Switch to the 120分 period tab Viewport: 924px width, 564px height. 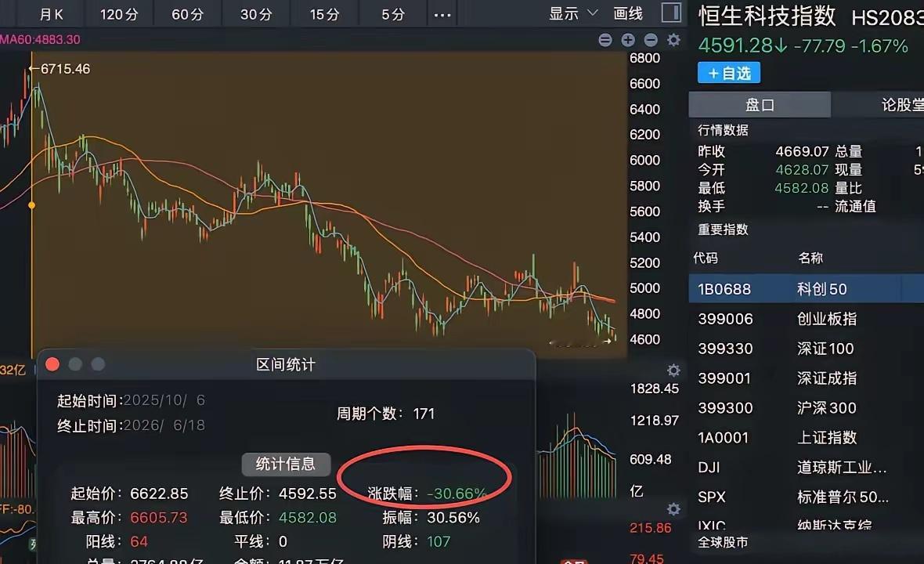(x=119, y=14)
